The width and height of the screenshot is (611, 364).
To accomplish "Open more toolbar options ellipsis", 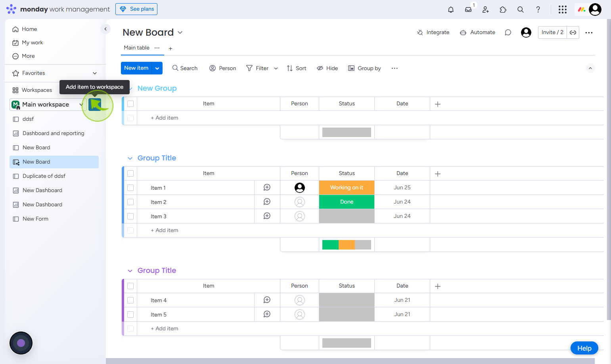I will (395, 68).
